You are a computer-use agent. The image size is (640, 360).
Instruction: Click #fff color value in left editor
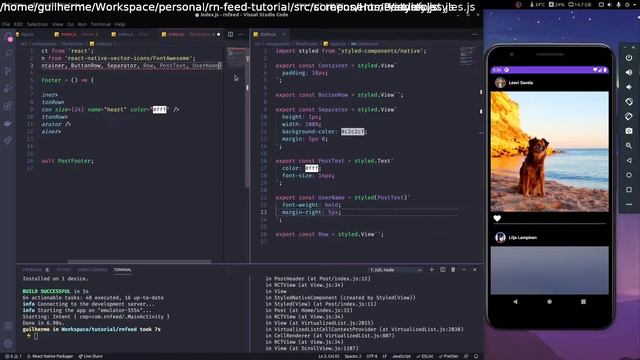tap(160, 109)
